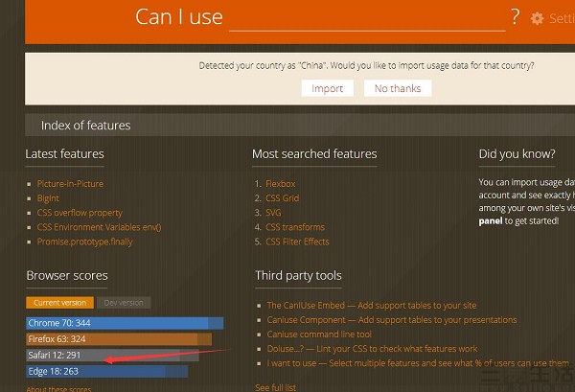Click the Edge 18: 263 score bar
Image resolution: width=575 pixels, height=392 pixels.
tap(107, 372)
